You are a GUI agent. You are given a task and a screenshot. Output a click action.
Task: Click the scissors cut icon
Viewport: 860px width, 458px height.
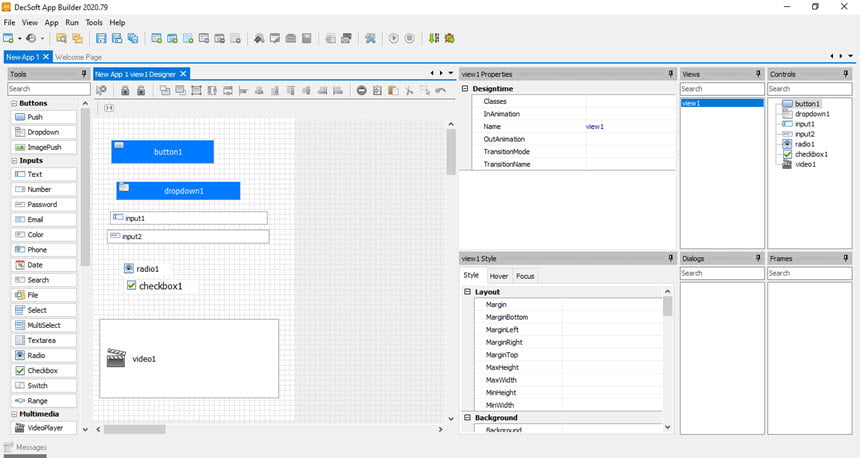(x=409, y=91)
